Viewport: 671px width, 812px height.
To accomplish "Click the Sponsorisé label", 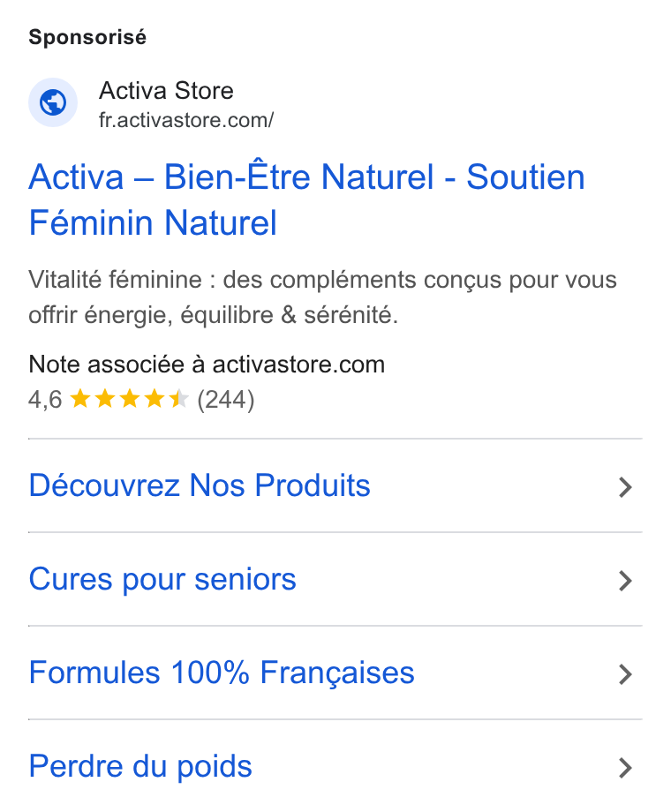I will tap(87, 37).
